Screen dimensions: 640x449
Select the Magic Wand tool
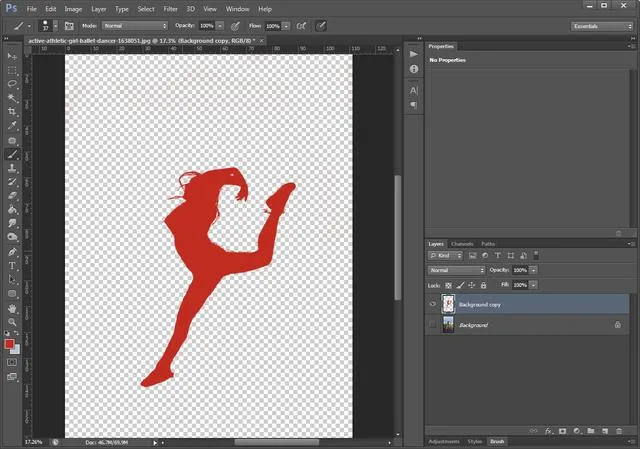coord(12,98)
